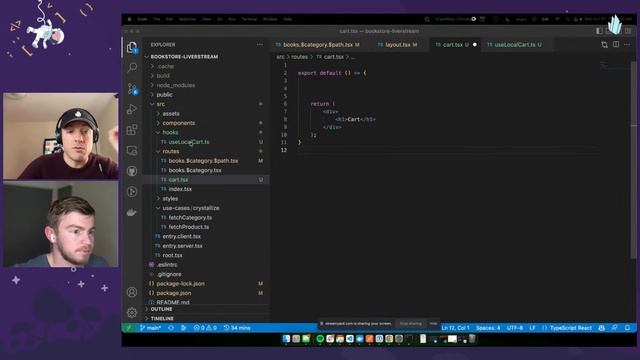Open package.json in the explorer tree
This screenshot has height=360, width=640.
[x=173, y=293]
